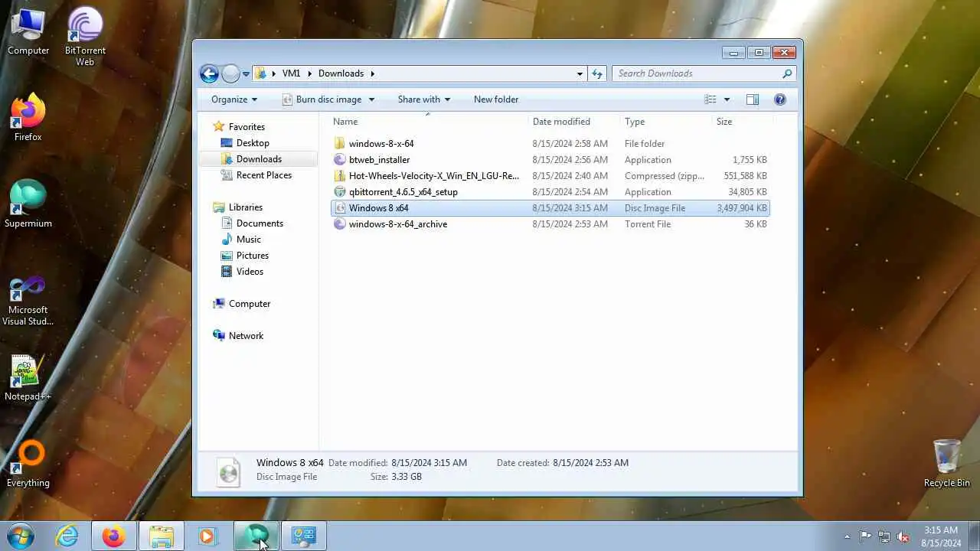Image resolution: width=980 pixels, height=551 pixels.
Task: Click the network icon in system tray
Action: 884,536
